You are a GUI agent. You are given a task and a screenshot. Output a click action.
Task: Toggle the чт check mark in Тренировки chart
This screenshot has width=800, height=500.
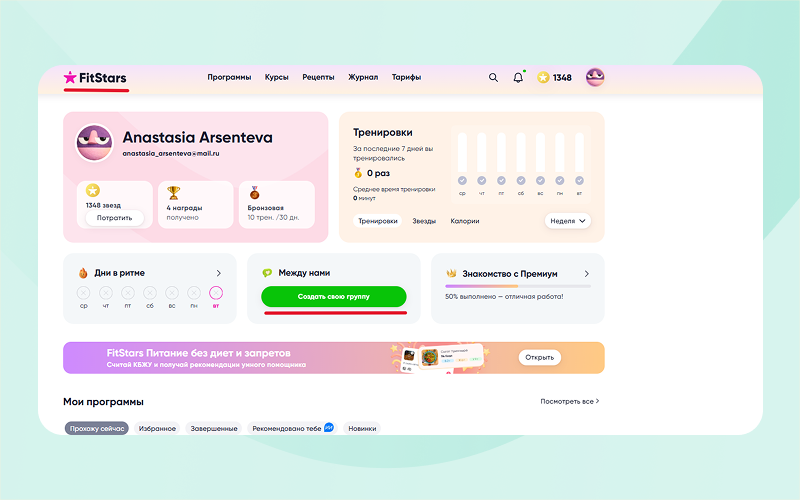(x=482, y=181)
